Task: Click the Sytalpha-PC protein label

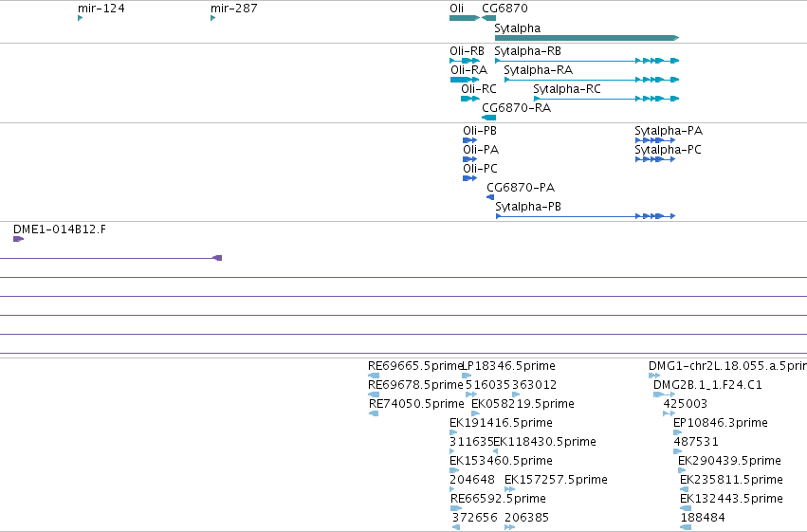Action: tap(668, 150)
